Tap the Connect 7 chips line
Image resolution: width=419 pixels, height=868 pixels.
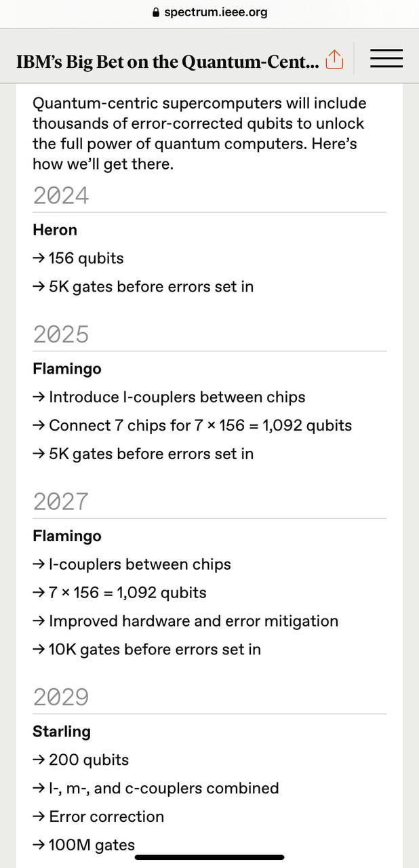pyautogui.click(x=193, y=426)
